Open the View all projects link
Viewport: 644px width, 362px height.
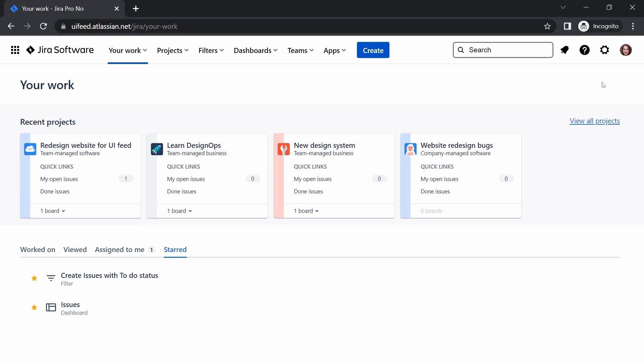tap(594, 121)
